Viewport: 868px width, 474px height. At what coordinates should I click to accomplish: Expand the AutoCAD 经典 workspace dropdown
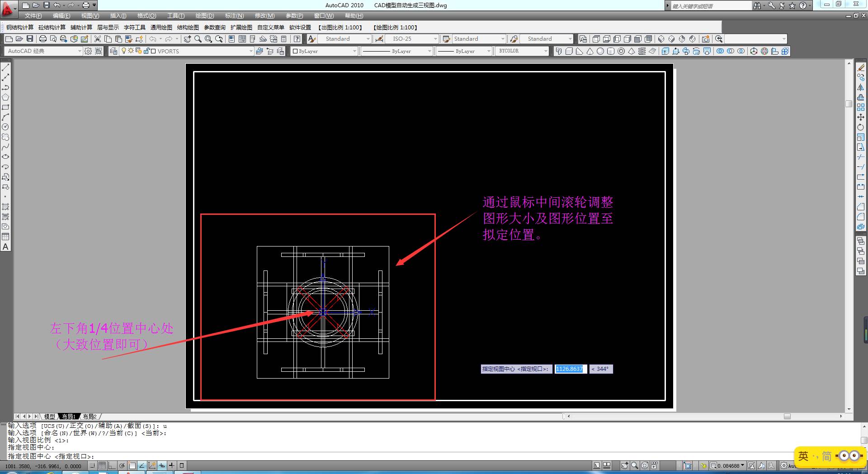[43, 51]
